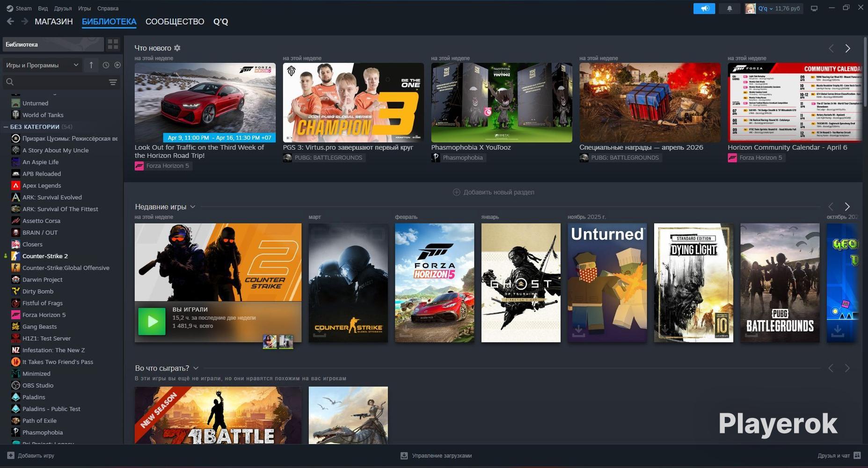This screenshot has height=468, width=868.
Task: Open the Forza traffic Road Trip news
Action: pos(205,102)
